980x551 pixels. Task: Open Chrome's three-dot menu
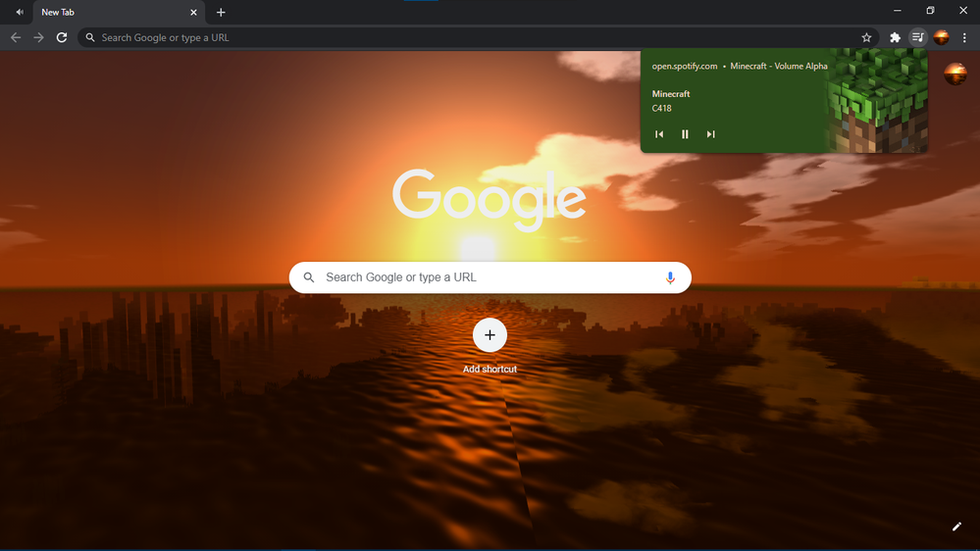(x=964, y=37)
